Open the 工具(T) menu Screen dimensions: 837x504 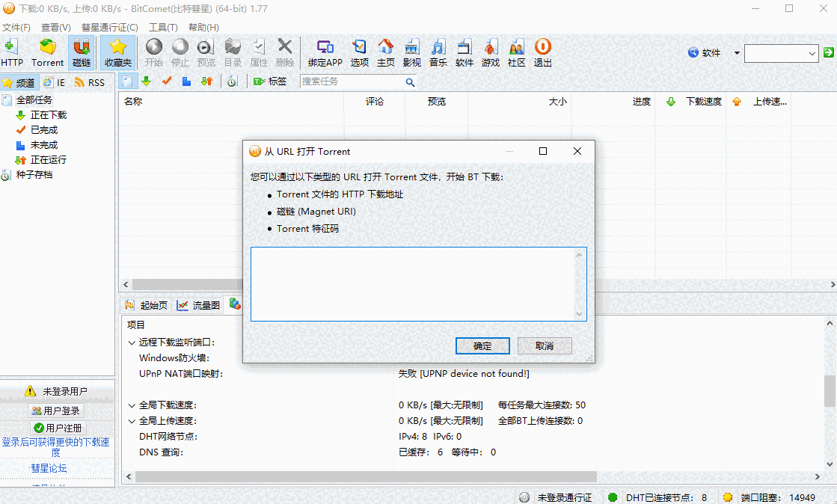click(163, 27)
